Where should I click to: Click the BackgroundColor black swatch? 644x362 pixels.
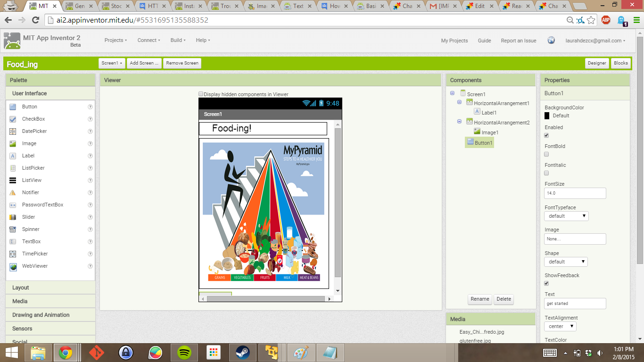coord(547,115)
